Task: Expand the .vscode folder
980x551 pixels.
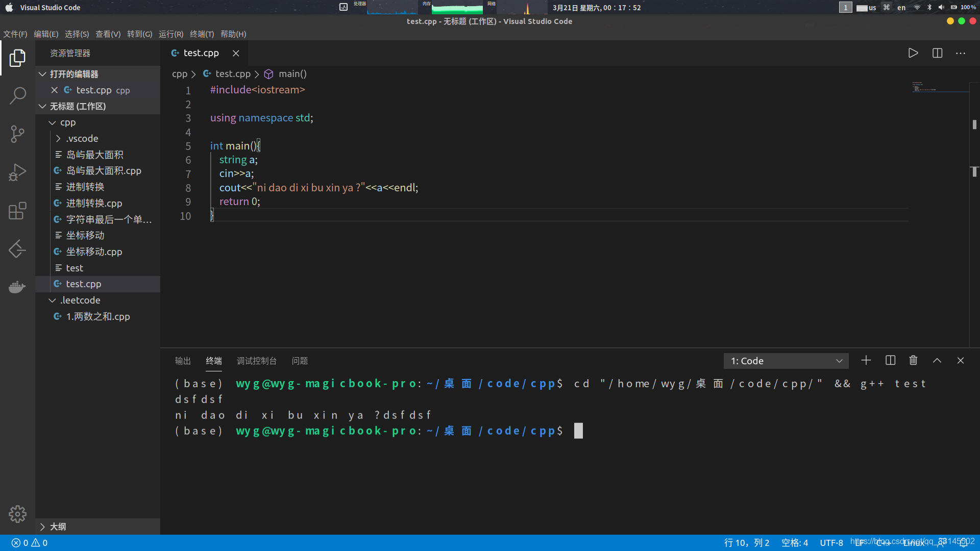Action: click(97, 138)
